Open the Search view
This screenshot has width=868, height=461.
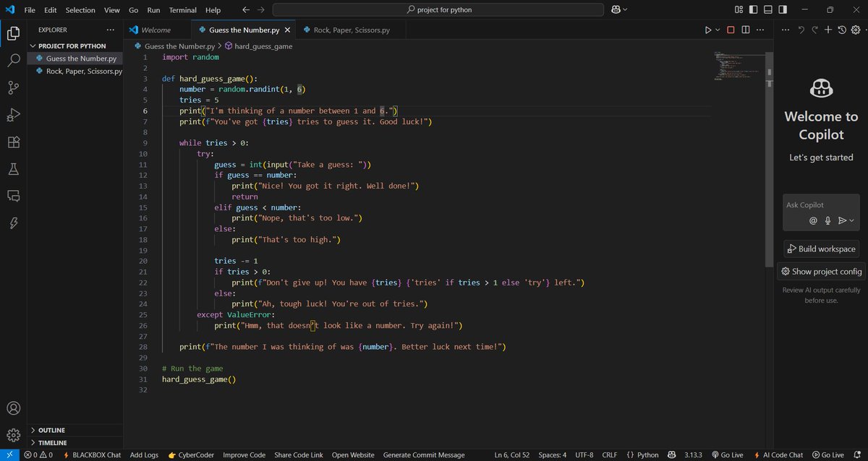tap(13, 61)
